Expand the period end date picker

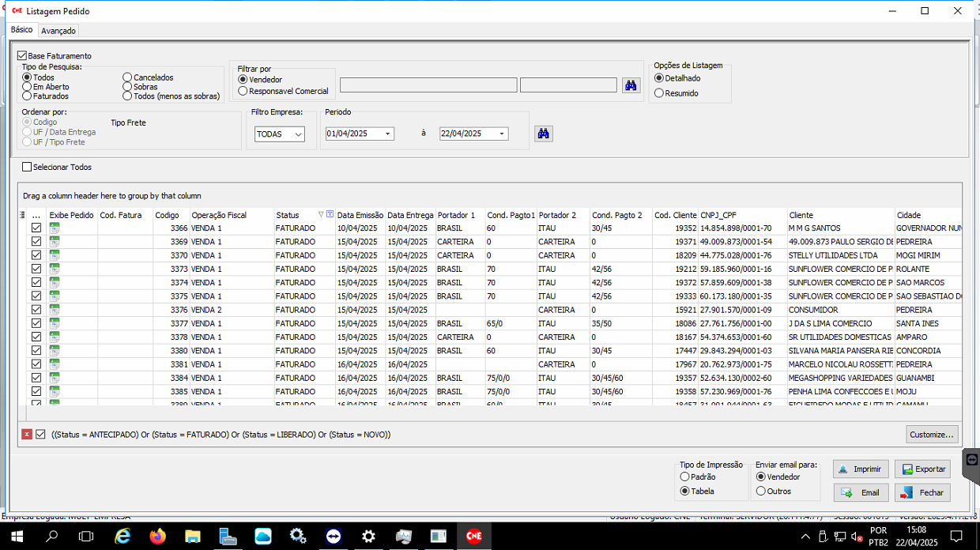point(502,134)
